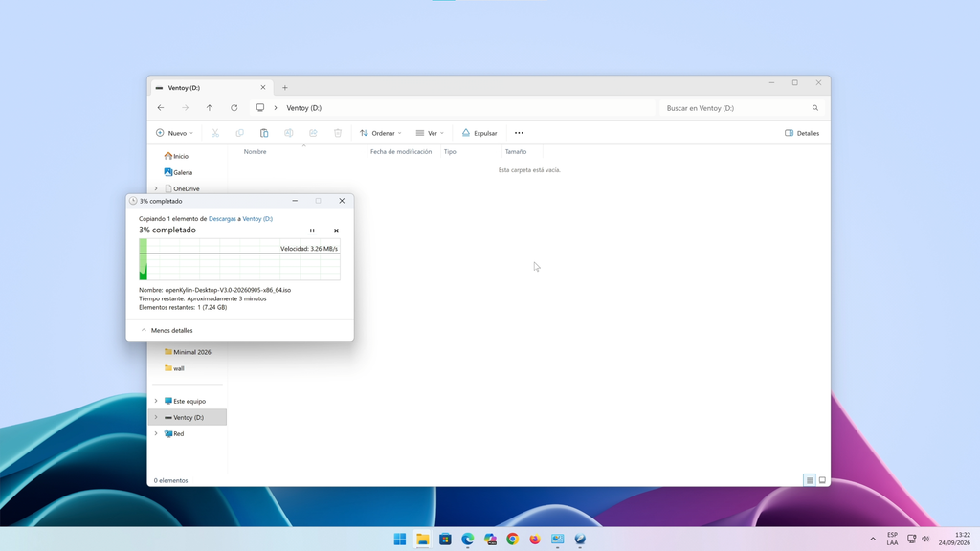The height and width of the screenshot is (551, 980).
Task: Open the volume control in system tray
Action: click(x=925, y=539)
